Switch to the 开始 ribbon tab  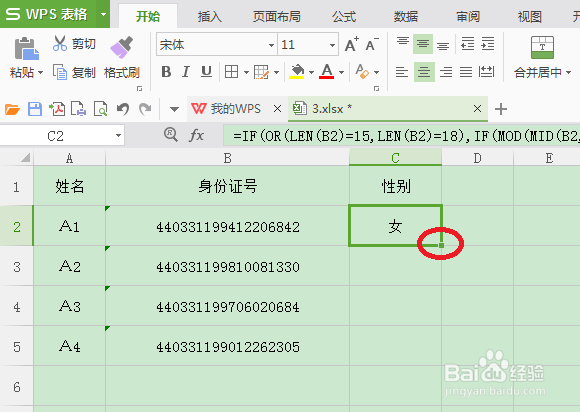click(x=148, y=16)
